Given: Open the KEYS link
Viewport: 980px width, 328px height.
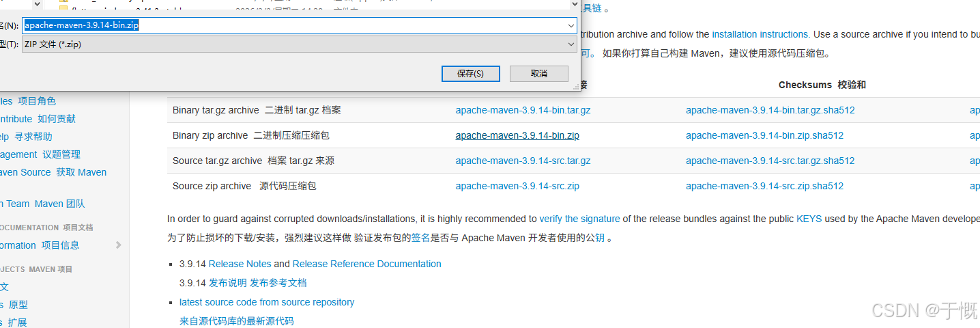Looking at the screenshot, I should tap(809, 219).
